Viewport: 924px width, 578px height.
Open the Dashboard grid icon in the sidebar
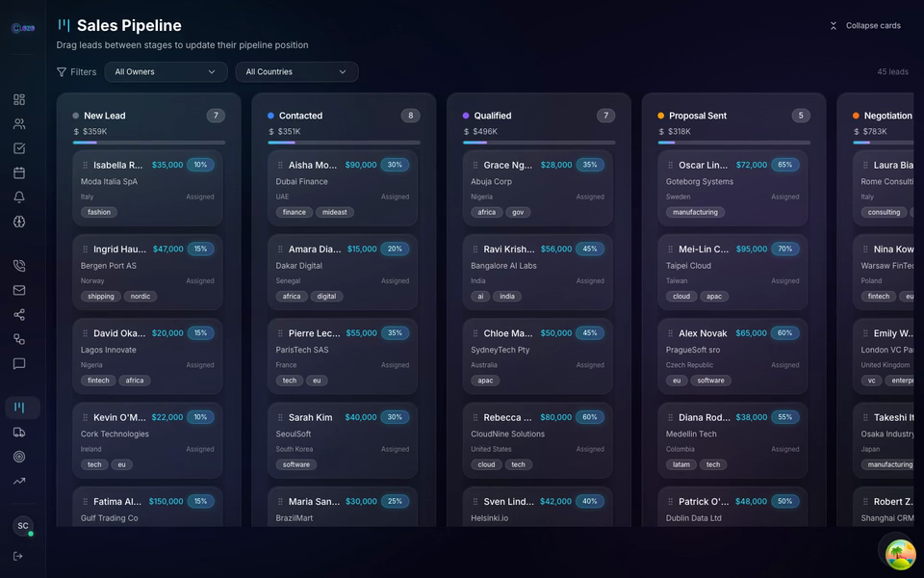(21, 97)
